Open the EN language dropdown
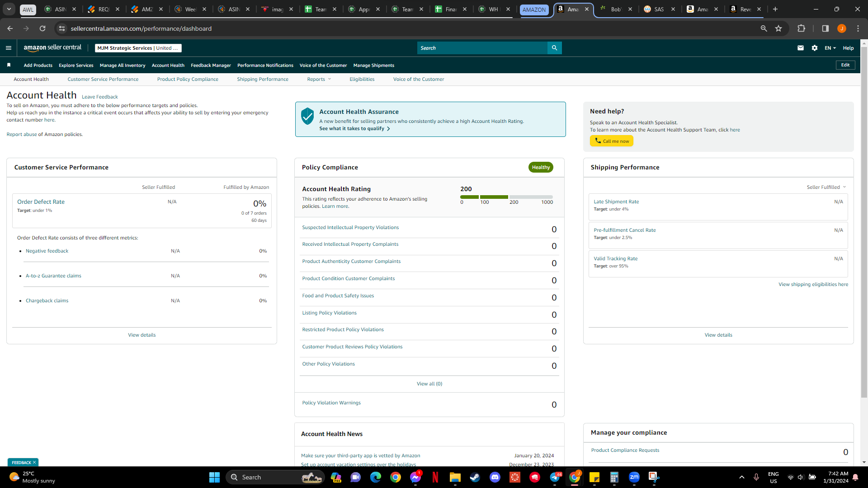The image size is (868, 488). (830, 48)
